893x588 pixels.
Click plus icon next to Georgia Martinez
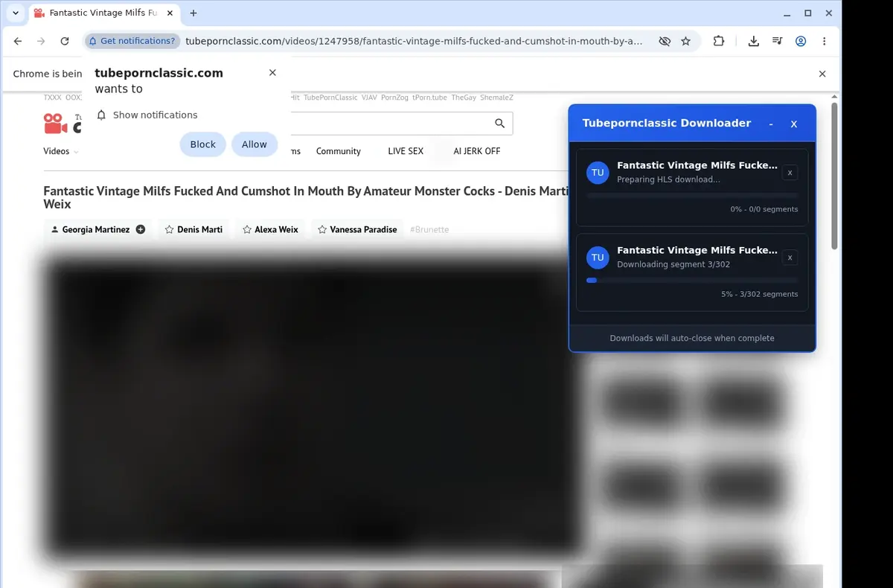(141, 229)
